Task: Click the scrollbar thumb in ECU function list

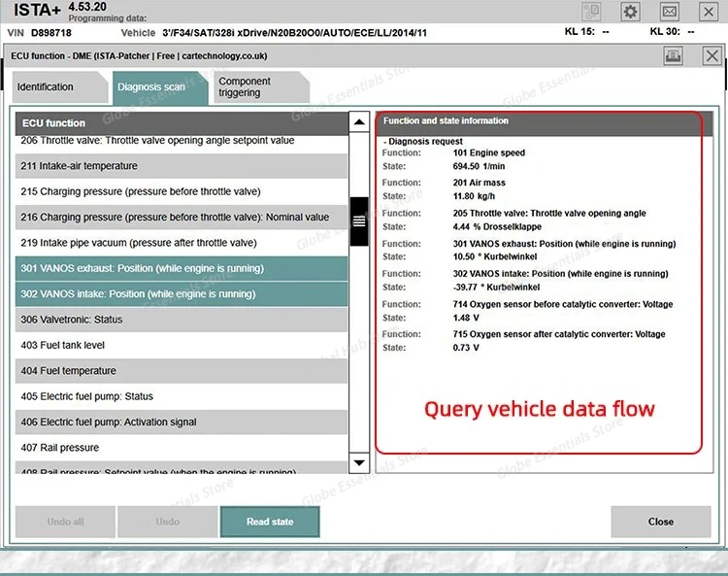Action: 359,221
